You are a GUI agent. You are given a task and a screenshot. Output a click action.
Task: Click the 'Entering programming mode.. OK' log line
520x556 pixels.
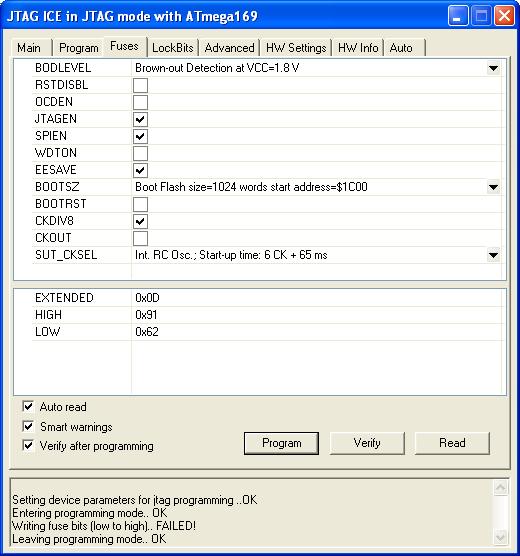point(89,513)
